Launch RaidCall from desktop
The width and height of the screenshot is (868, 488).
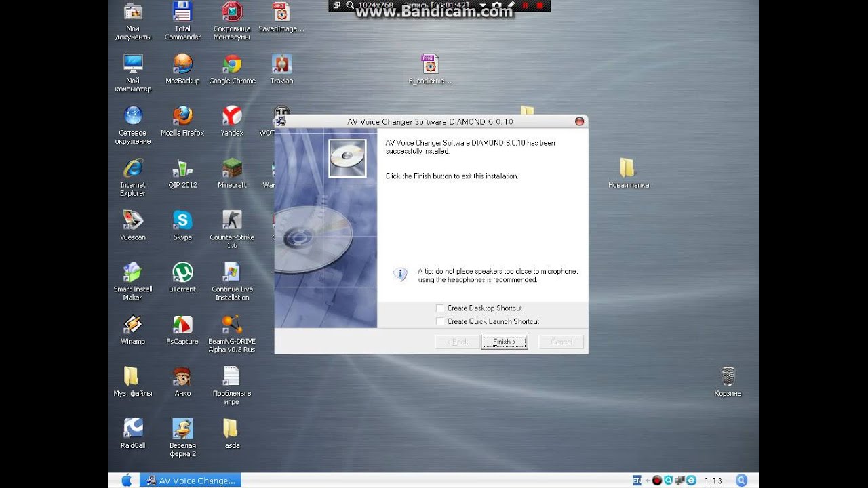133,434
